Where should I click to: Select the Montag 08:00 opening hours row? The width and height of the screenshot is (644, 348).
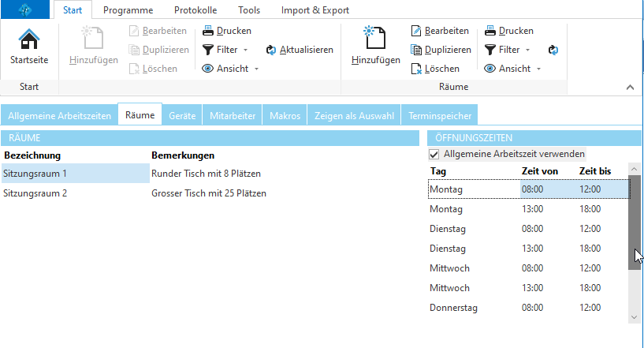[529, 189]
